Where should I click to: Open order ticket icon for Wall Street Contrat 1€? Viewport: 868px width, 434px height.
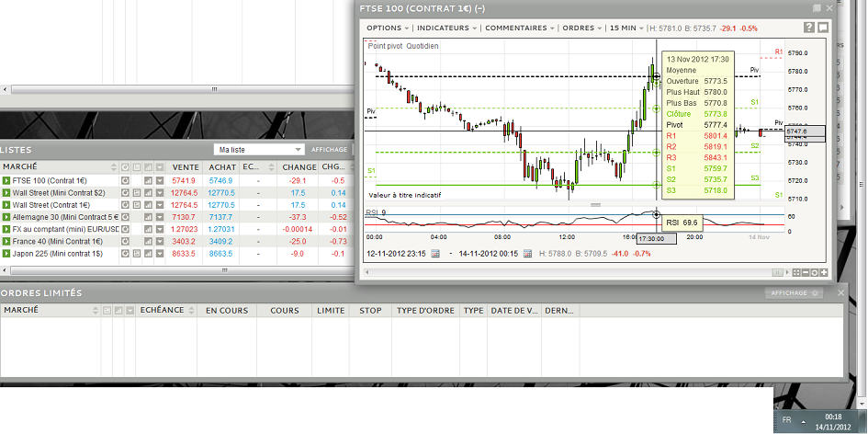pyautogui.click(x=136, y=204)
